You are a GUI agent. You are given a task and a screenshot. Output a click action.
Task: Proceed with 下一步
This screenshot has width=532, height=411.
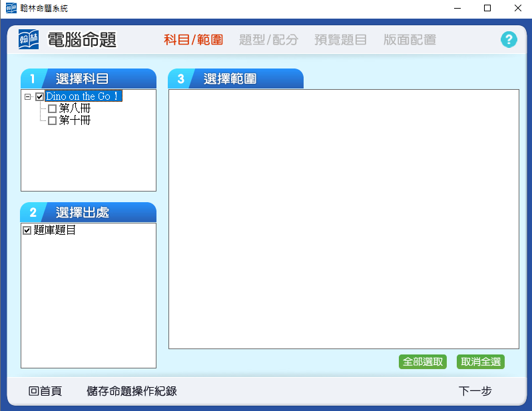[475, 391]
